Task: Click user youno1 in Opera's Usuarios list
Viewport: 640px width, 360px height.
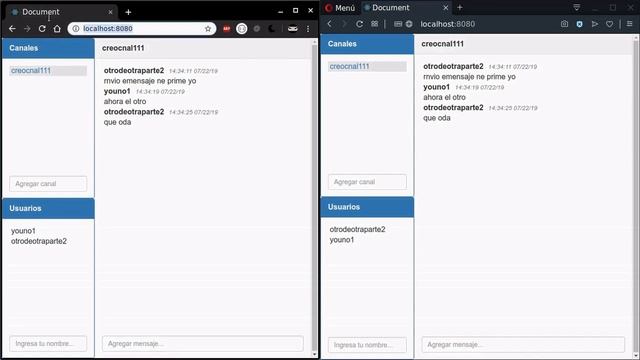Action: coord(342,240)
